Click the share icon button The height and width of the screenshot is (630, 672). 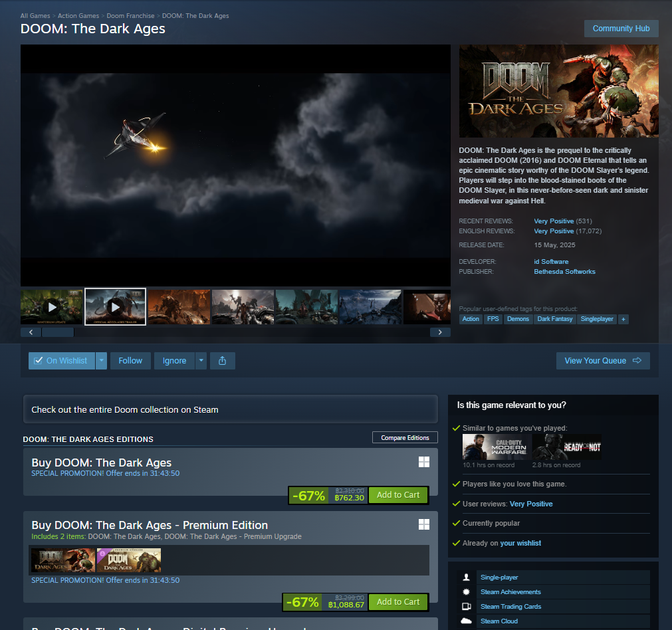click(x=223, y=361)
